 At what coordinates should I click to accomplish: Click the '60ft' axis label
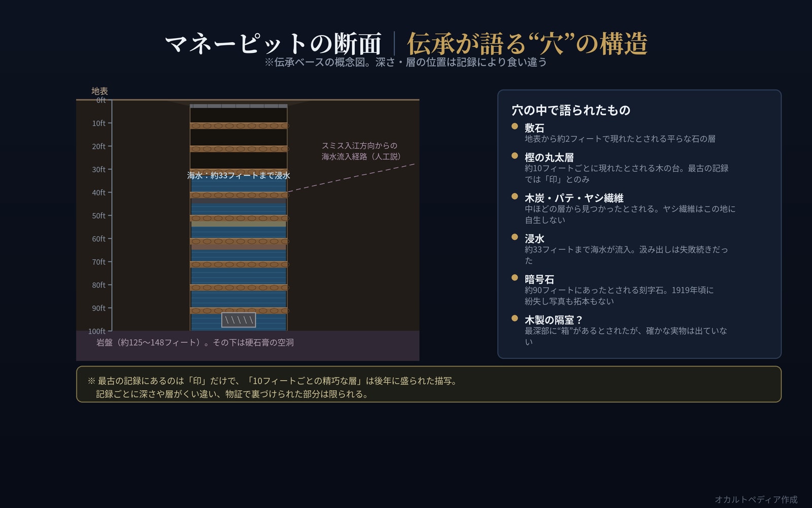98,239
